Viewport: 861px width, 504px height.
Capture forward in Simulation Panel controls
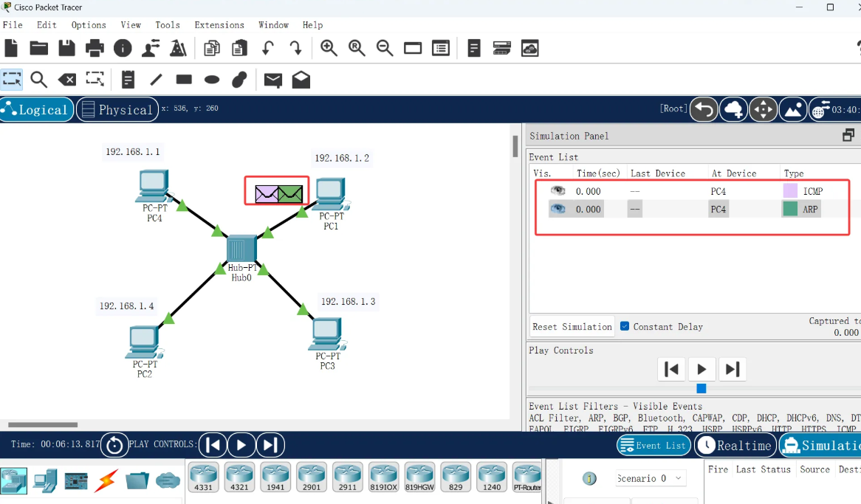[x=733, y=369]
